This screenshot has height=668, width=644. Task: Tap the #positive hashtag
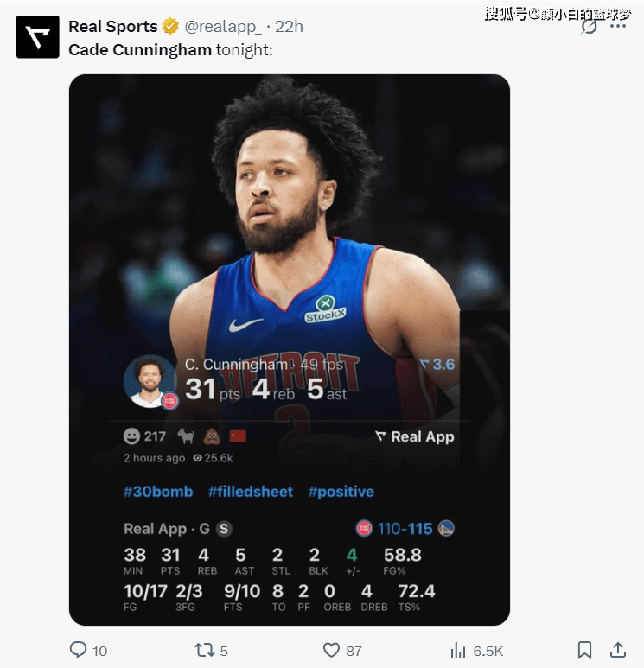341,492
